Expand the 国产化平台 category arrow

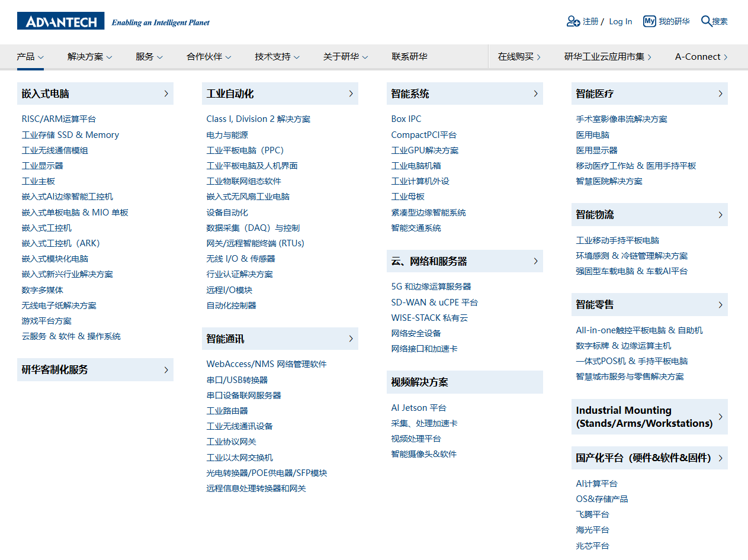[x=721, y=458]
